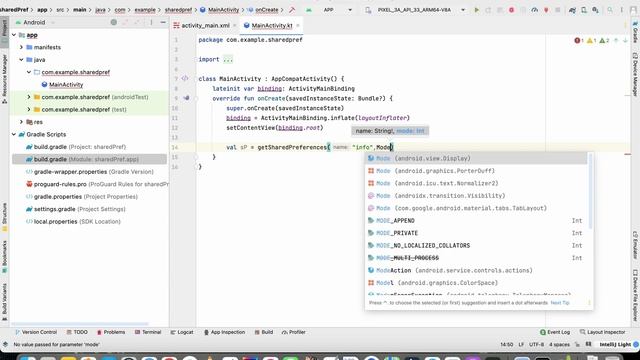Click the related XML gutter icon on line 7
The image size is (640, 360).
click(184, 78)
